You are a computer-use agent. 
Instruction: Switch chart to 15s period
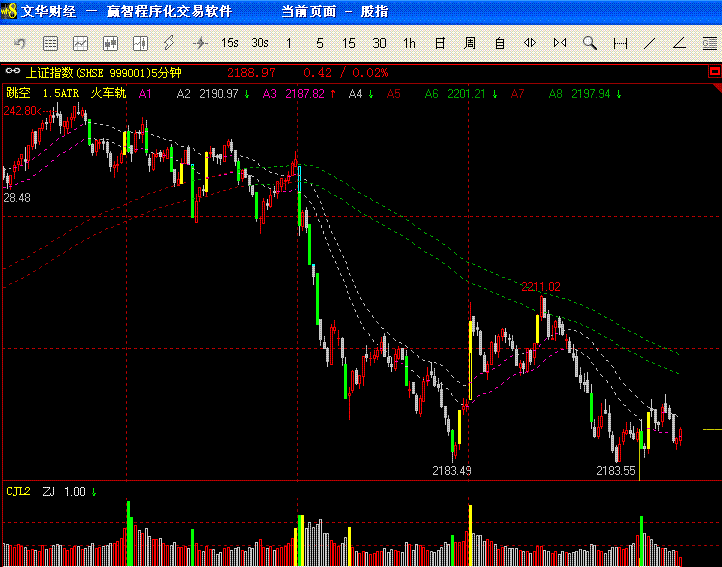coord(230,43)
